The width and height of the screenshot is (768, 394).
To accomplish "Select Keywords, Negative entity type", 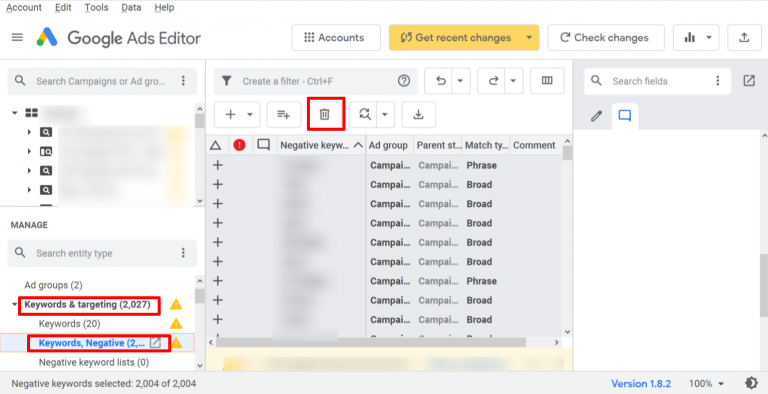I will (92, 343).
